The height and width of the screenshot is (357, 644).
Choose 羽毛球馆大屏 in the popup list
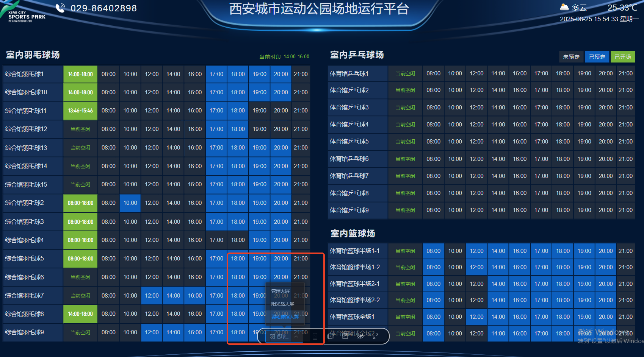pos(285,316)
